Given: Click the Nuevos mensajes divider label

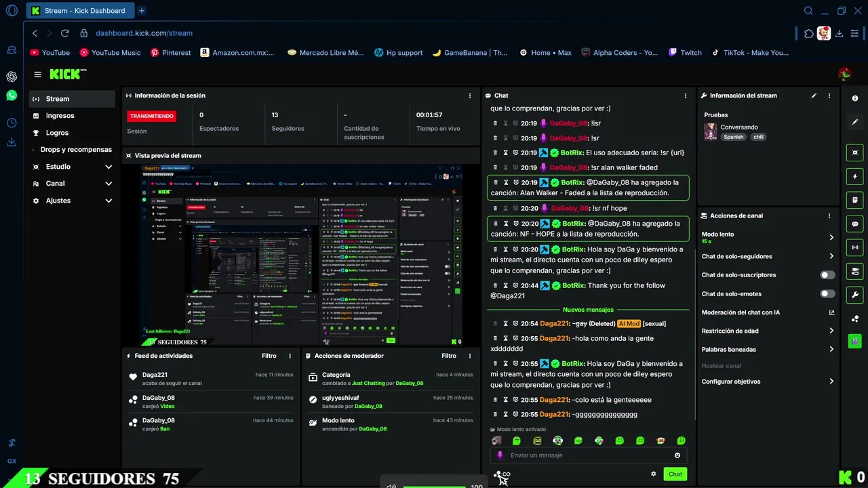Looking at the screenshot, I should 588,310.
